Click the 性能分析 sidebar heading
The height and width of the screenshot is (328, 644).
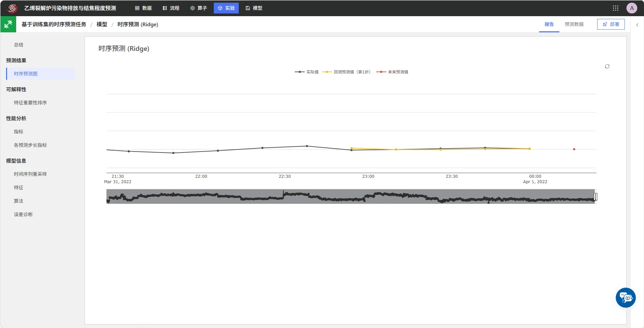16,118
